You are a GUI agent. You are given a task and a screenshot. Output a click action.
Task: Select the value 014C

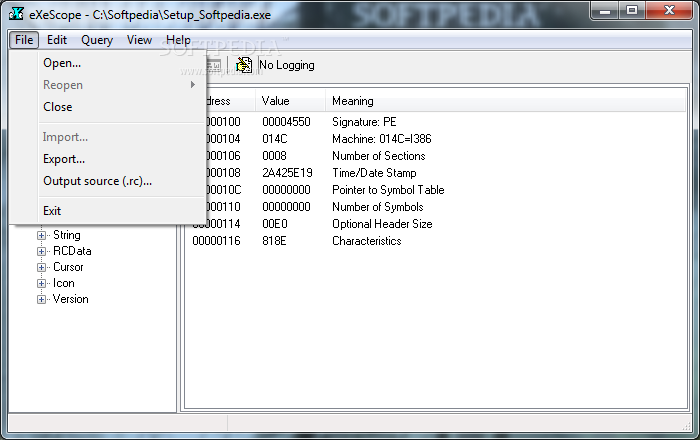[275, 139]
